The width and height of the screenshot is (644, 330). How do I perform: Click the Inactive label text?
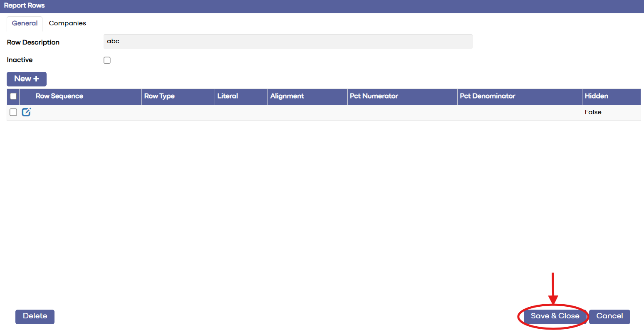pos(20,60)
